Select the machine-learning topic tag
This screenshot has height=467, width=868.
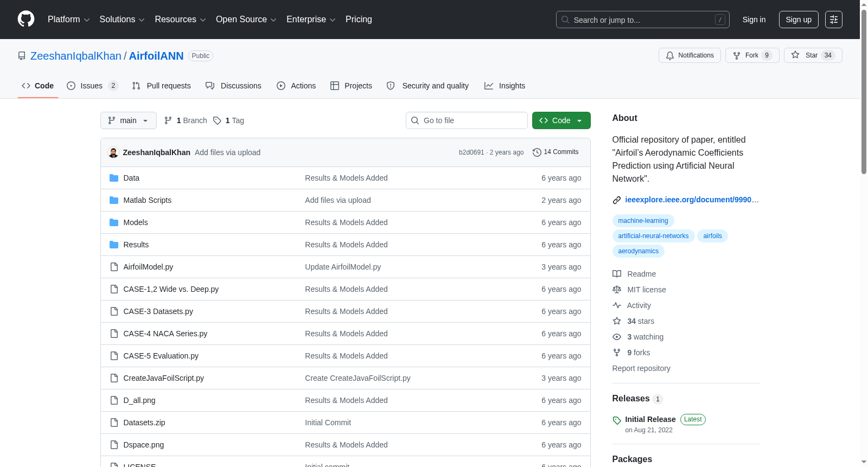click(643, 221)
